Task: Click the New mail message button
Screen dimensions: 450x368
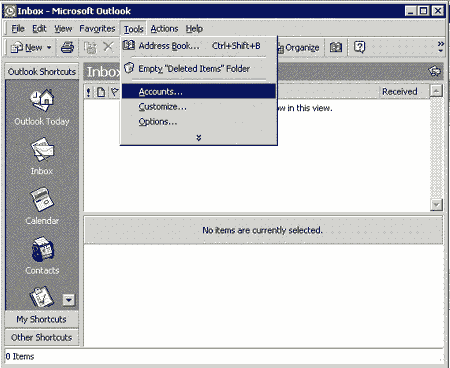Action: tap(26, 47)
